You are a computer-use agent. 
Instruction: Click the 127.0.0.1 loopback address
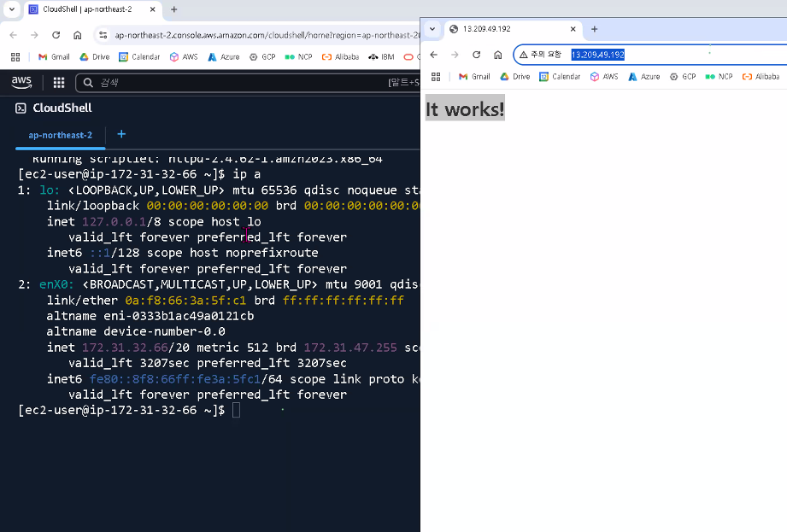click(x=114, y=222)
